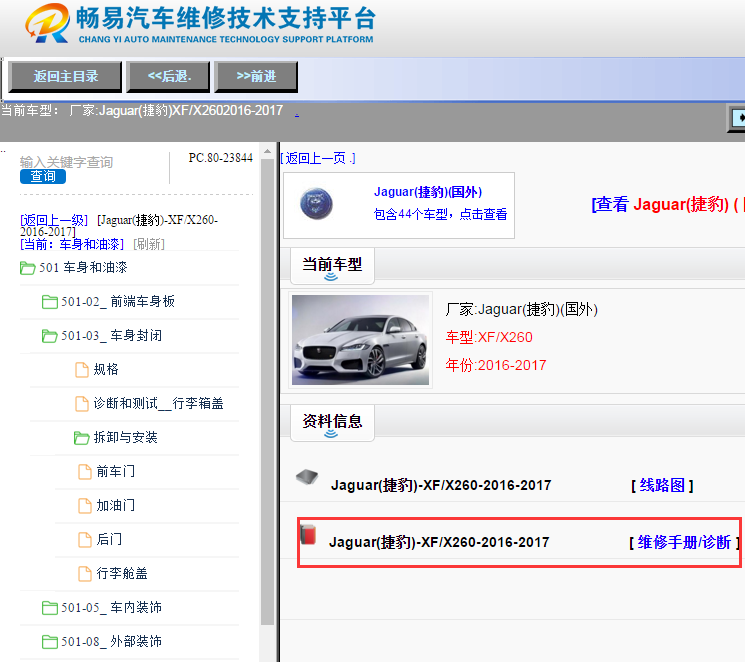Image resolution: width=745 pixels, height=662 pixels.
Task: Click the silver Jaguar XF car thumbnail
Action: point(360,340)
